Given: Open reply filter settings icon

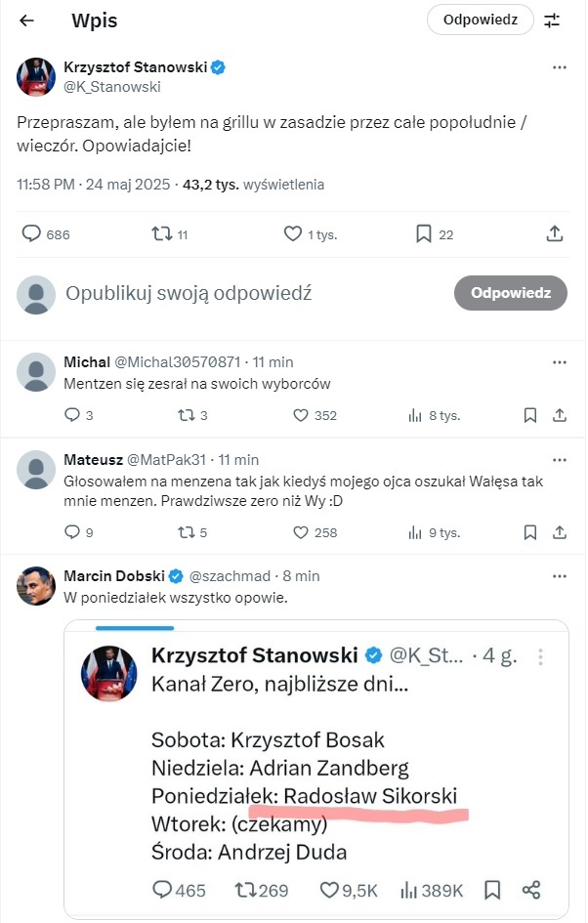Looking at the screenshot, I should (x=553, y=21).
